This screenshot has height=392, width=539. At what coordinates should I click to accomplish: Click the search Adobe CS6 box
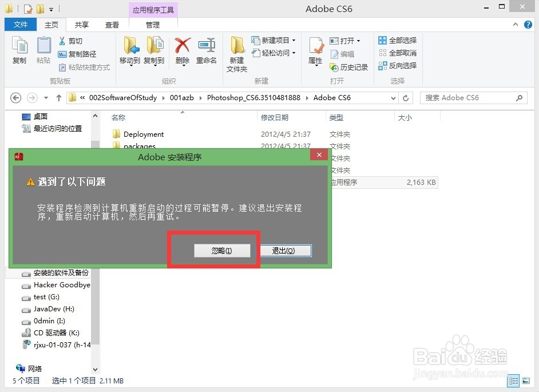pyautogui.click(x=474, y=98)
